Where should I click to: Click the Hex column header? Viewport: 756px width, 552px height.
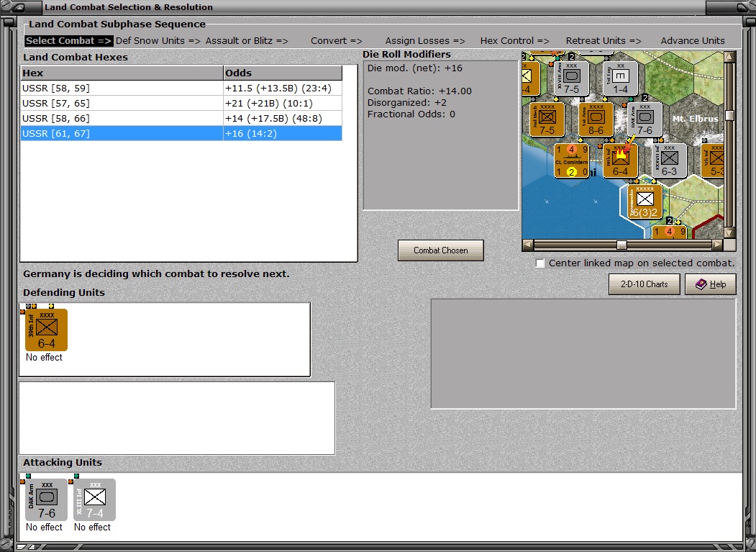point(122,73)
